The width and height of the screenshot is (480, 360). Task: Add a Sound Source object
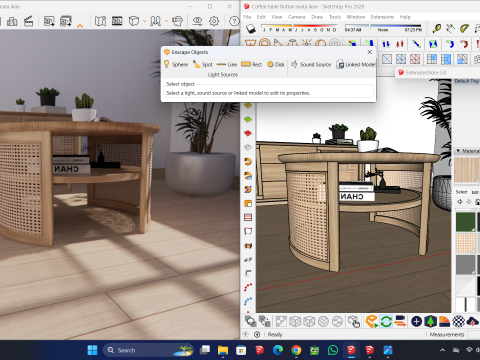[x=311, y=64]
